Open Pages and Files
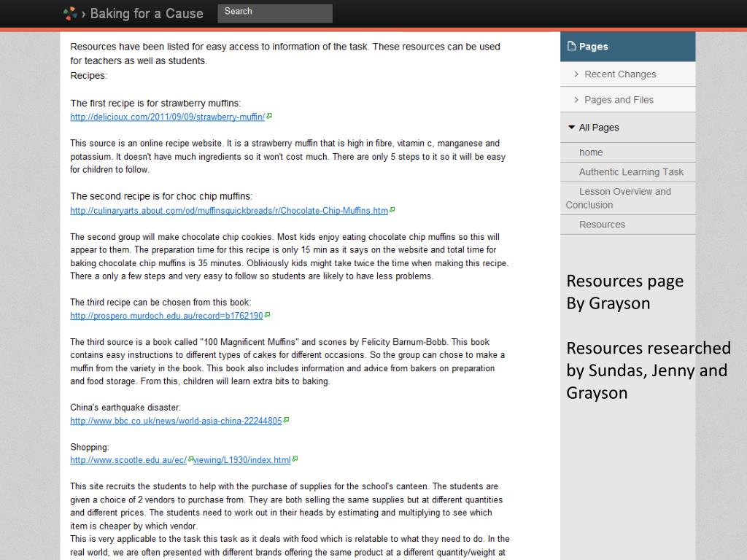 tap(619, 100)
